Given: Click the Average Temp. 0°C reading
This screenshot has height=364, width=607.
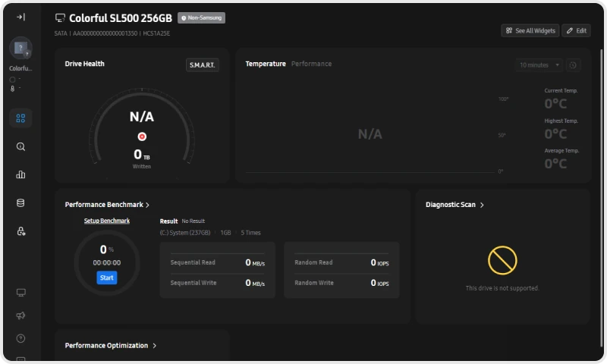Looking at the screenshot, I should pos(556,164).
